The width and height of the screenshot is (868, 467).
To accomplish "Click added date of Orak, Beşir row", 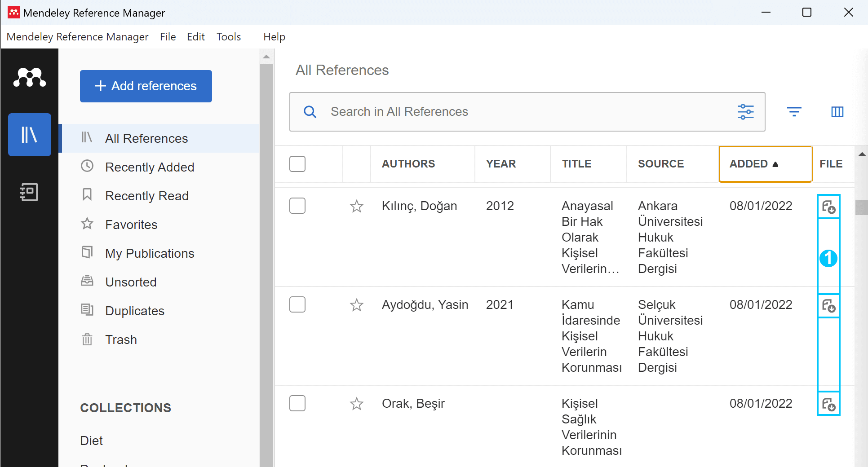I will click(761, 404).
